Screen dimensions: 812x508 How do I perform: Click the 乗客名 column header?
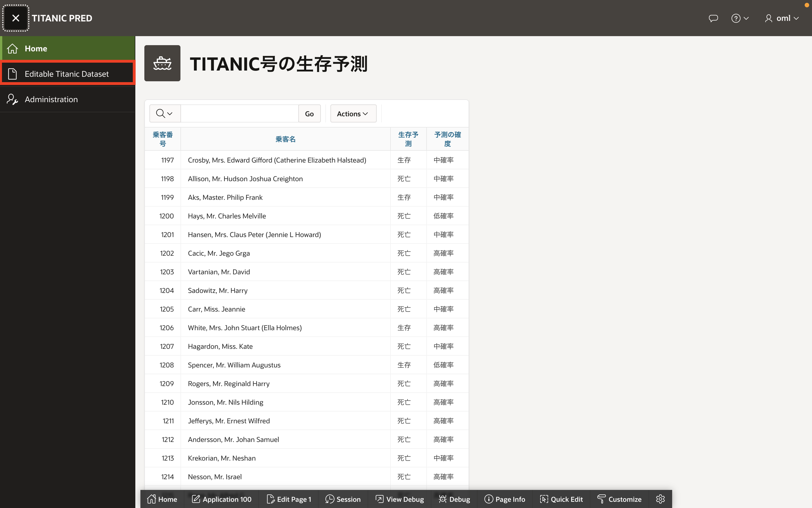(x=286, y=139)
